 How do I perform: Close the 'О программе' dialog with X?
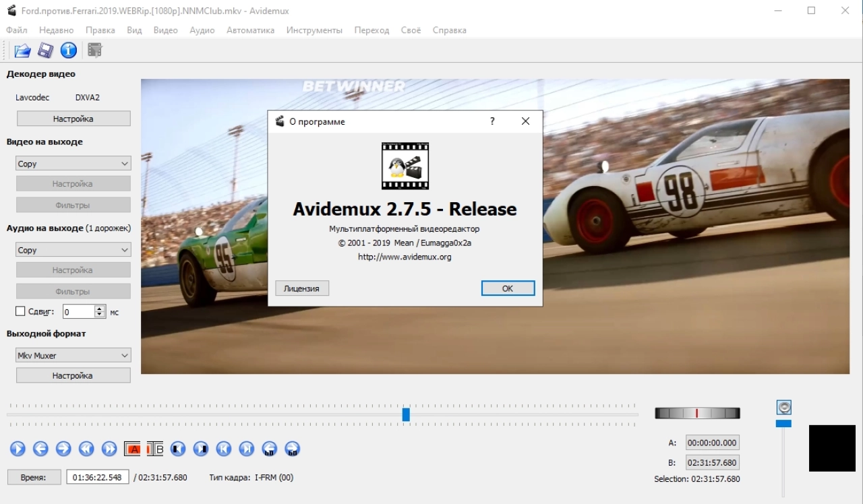pyautogui.click(x=525, y=121)
